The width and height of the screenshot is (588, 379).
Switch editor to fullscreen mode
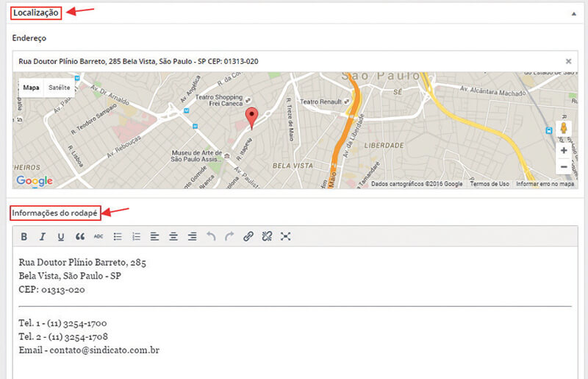click(x=286, y=236)
